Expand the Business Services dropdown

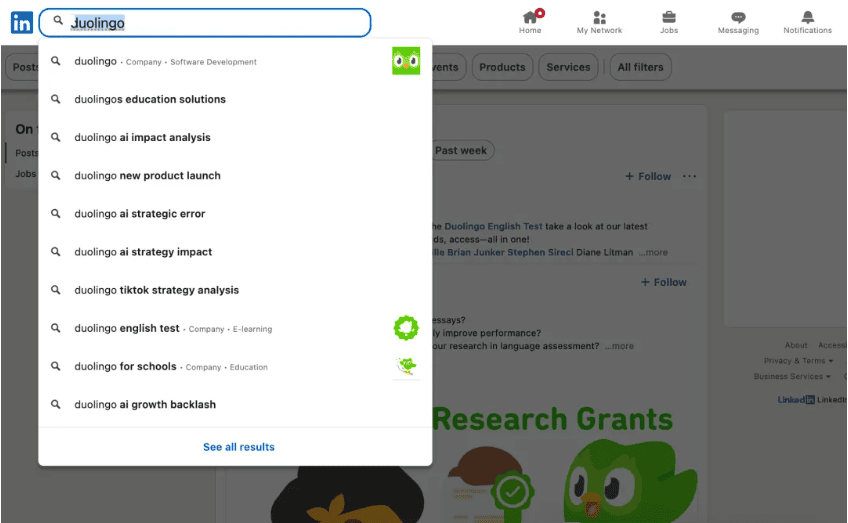point(792,377)
